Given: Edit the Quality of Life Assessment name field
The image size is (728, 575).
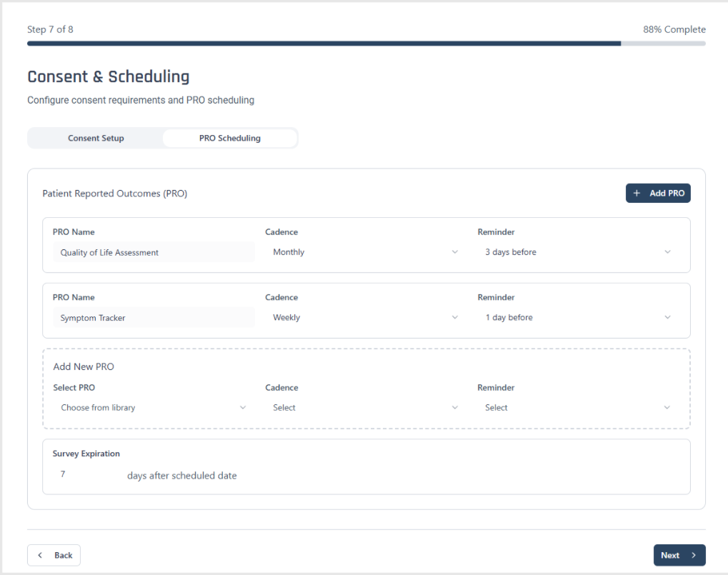Looking at the screenshot, I should pyautogui.click(x=154, y=252).
